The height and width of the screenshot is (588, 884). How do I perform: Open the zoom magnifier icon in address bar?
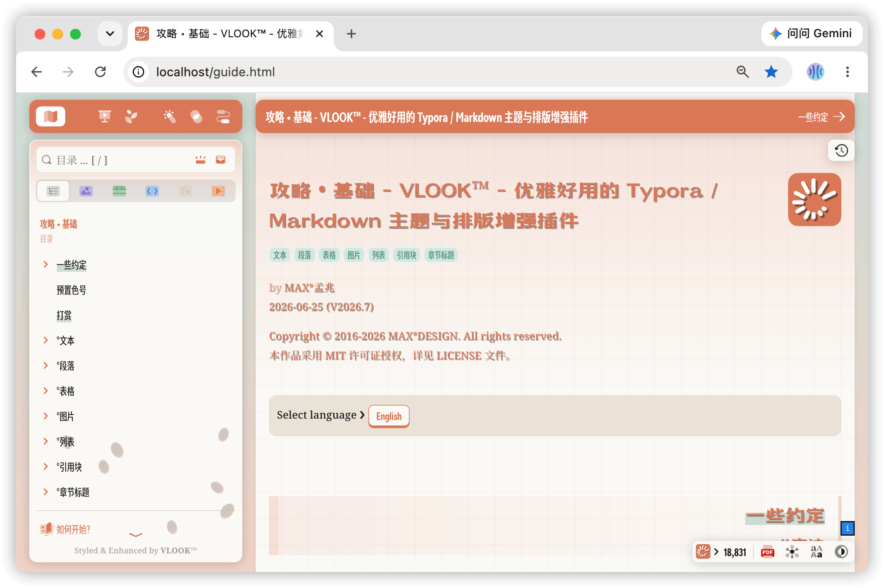coord(742,72)
